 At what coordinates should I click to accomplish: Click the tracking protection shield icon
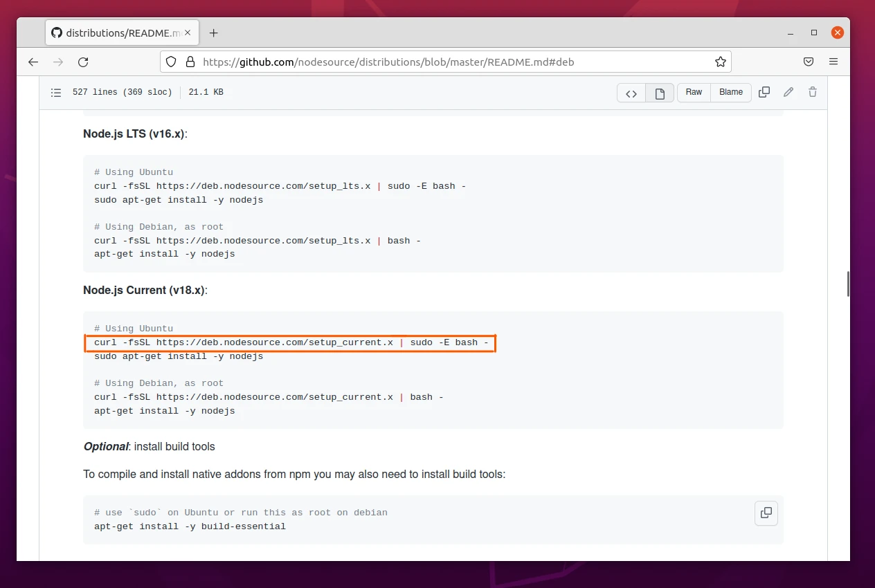[x=171, y=62]
